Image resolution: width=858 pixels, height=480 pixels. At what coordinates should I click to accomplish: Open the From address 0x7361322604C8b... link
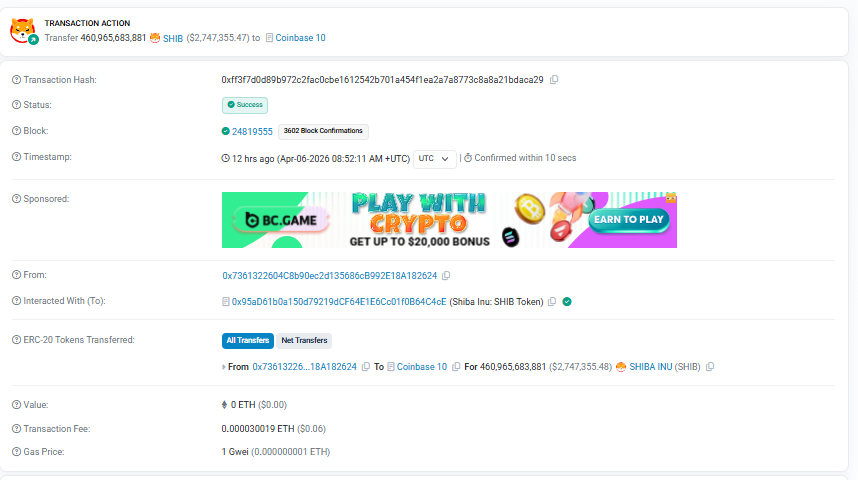[330, 276]
